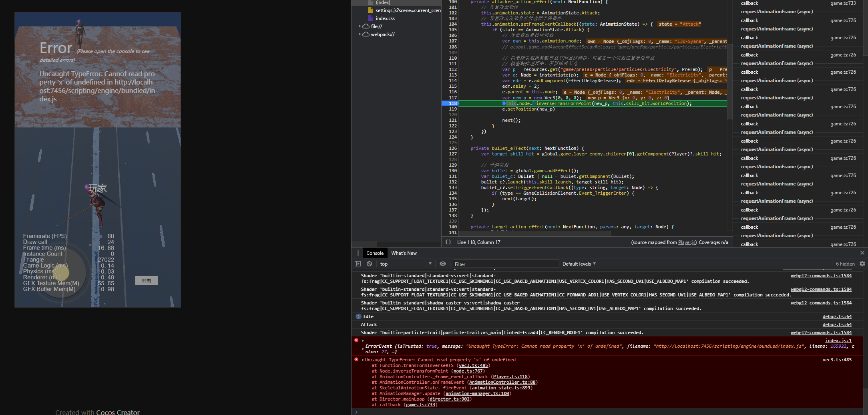Click the 玩家 player name label

tap(97, 188)
